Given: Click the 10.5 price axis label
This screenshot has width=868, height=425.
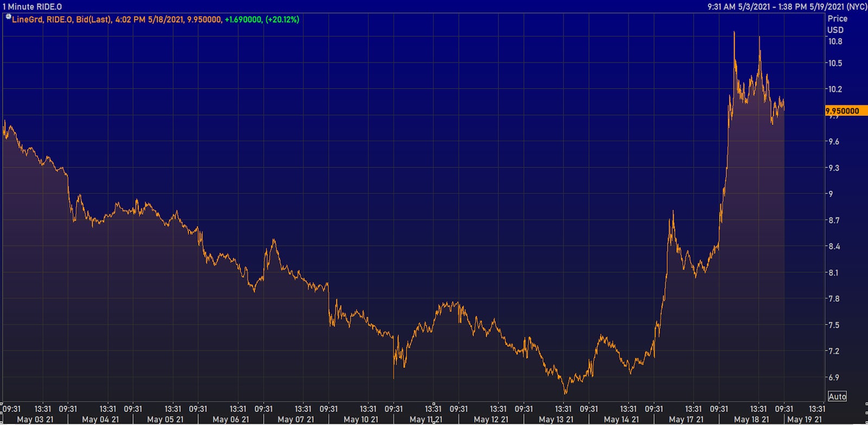Looking at the screenshot, I should 835,63.
